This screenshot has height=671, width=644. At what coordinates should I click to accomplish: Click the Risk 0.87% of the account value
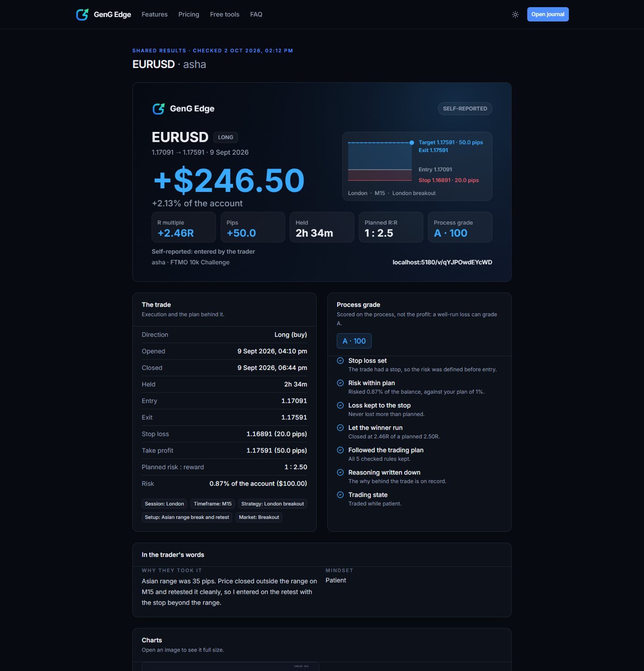258,484
